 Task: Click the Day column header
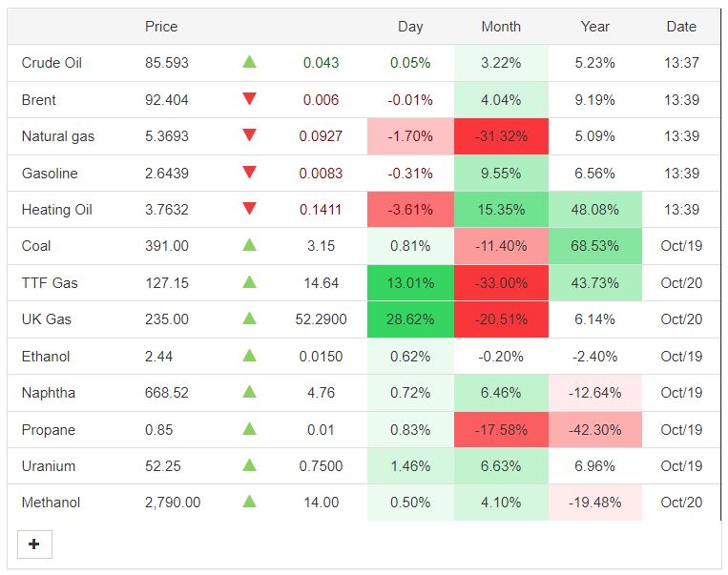click(x=410, y=27)
